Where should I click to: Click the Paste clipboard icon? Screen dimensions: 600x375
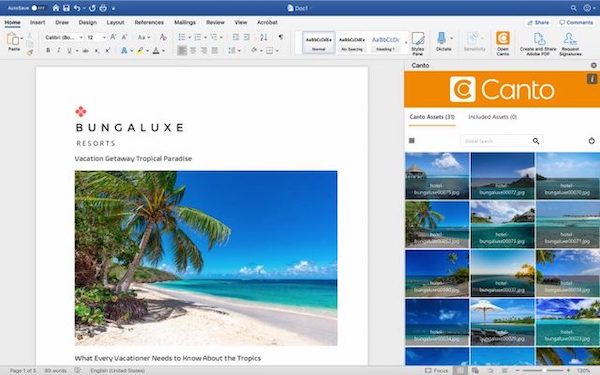(x=13, y=39)
